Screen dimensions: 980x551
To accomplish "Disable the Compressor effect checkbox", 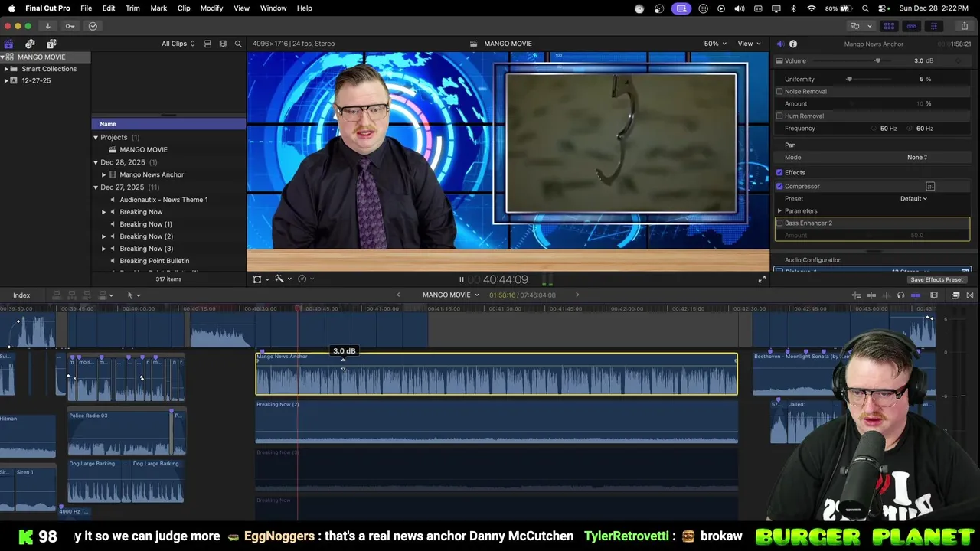I will [779, 186].
